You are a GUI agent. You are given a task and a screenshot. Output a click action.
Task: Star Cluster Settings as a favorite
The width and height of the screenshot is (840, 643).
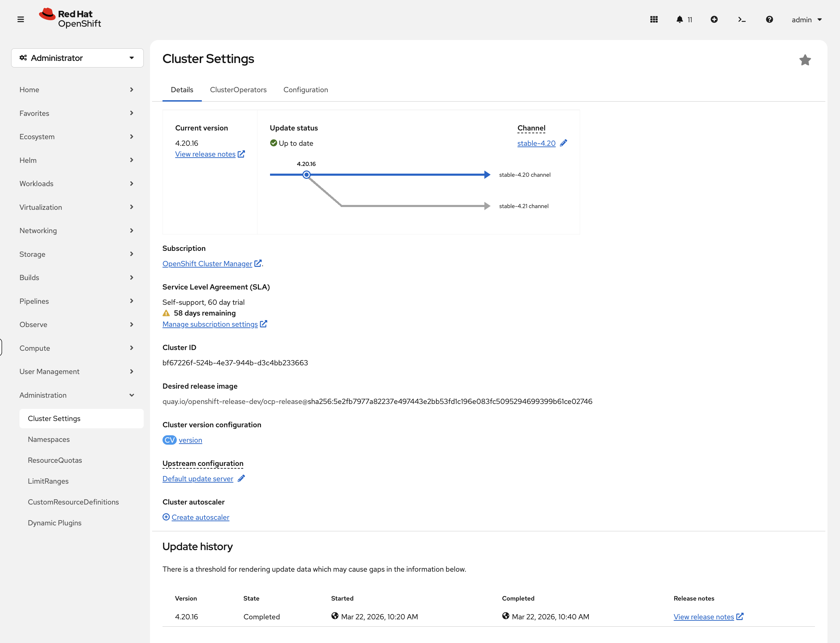pos(805,60)
